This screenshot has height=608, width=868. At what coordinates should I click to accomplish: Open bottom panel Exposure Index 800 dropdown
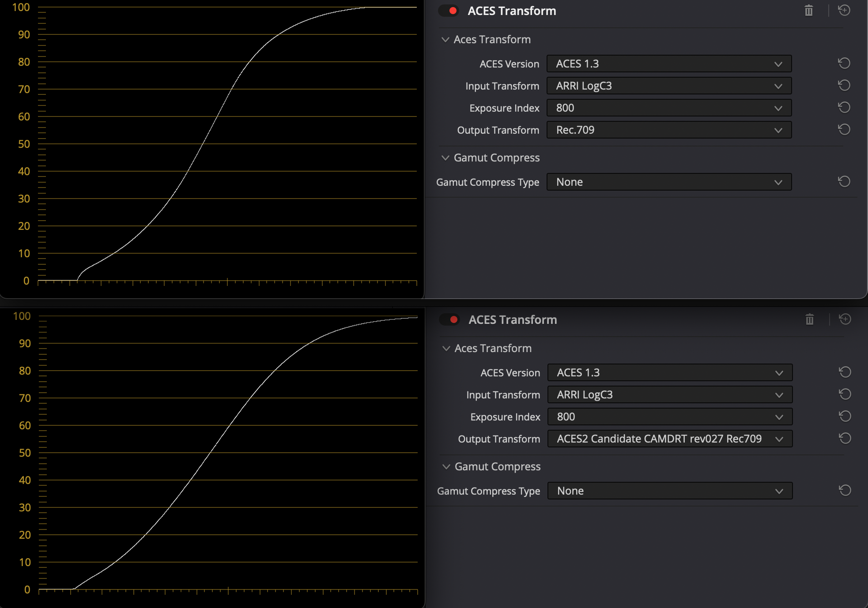click(670, 417)
